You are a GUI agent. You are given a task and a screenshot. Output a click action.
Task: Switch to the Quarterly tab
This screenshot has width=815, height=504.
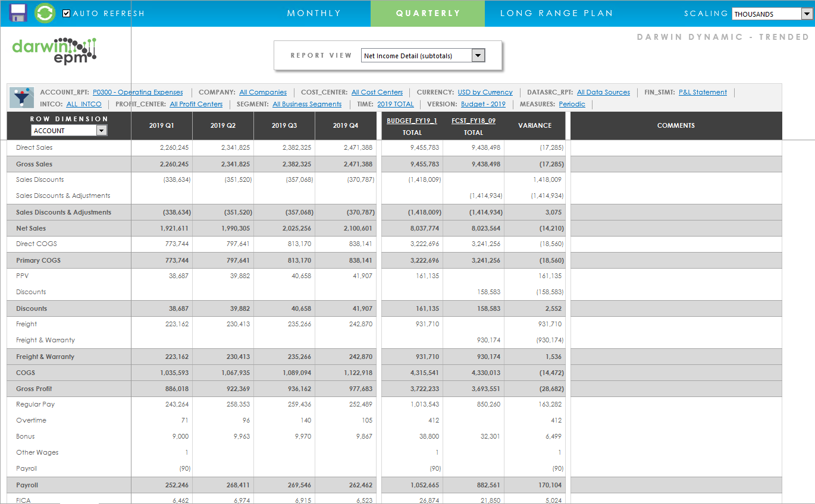(428, 13)
